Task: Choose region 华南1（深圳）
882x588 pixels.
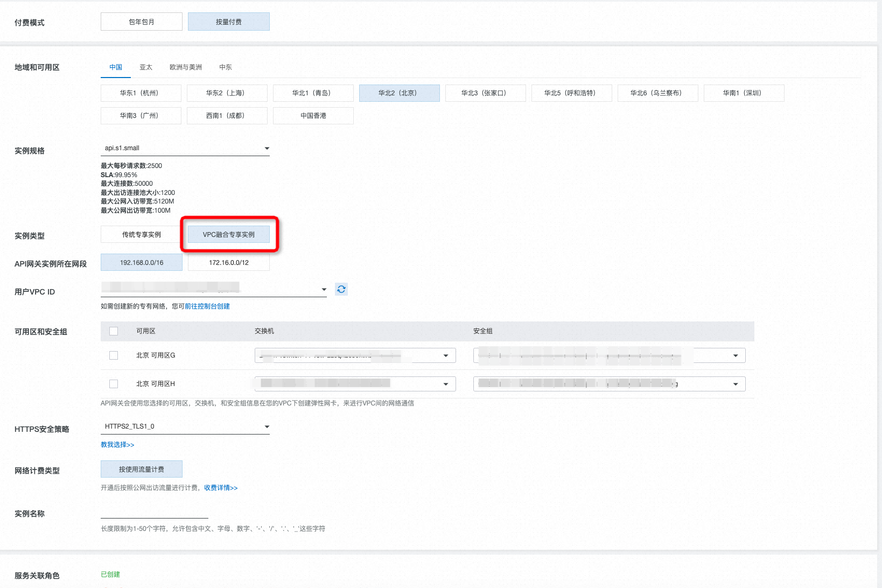Action: tap(744, 93)
